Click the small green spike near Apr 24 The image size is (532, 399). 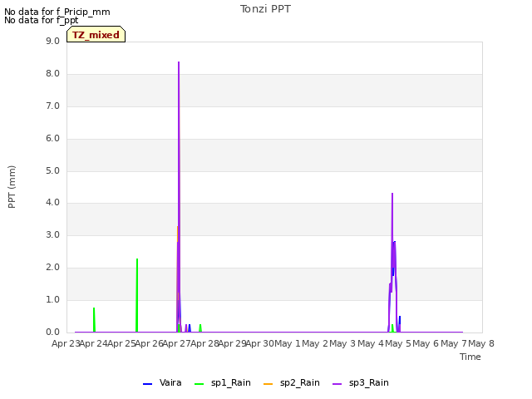(x=94, y=308)
